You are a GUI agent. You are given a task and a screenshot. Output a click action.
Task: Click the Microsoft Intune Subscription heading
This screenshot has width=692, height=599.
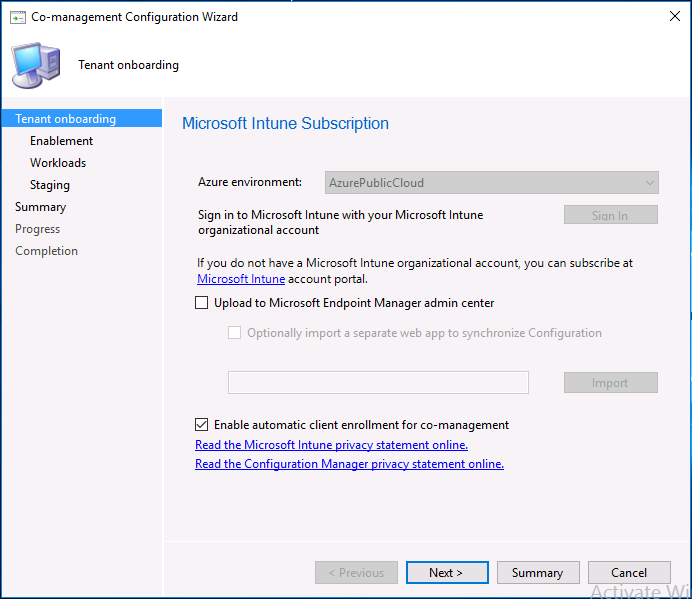click(286, 124)
